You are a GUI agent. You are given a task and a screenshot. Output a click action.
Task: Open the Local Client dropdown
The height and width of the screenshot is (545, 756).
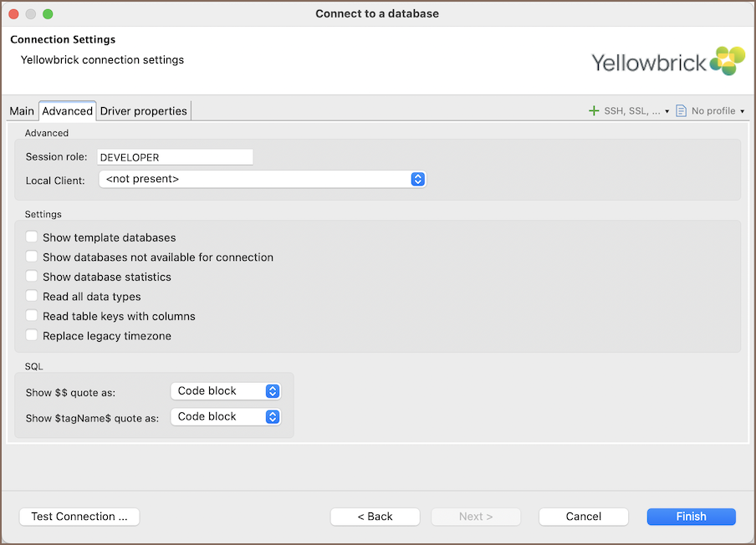click(262, 179)
